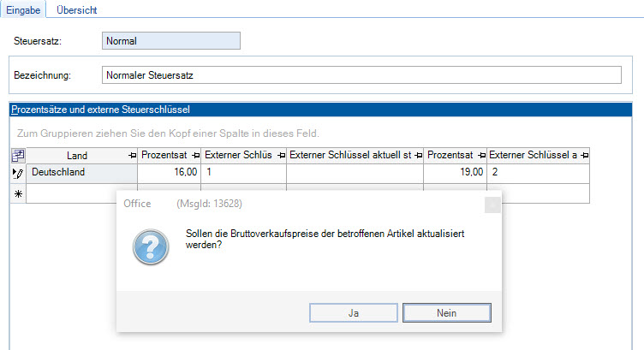Image resolution: width=644 pixels, height=350 pixels.
Task: Click the pencil edit indicator on Deutschland row
Action: 17,173
